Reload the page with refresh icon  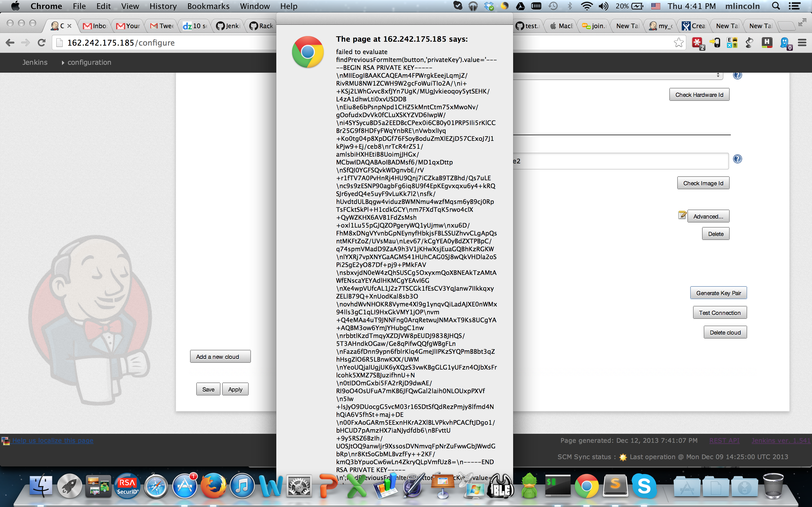pyautogui.click(x=42, y=43)
